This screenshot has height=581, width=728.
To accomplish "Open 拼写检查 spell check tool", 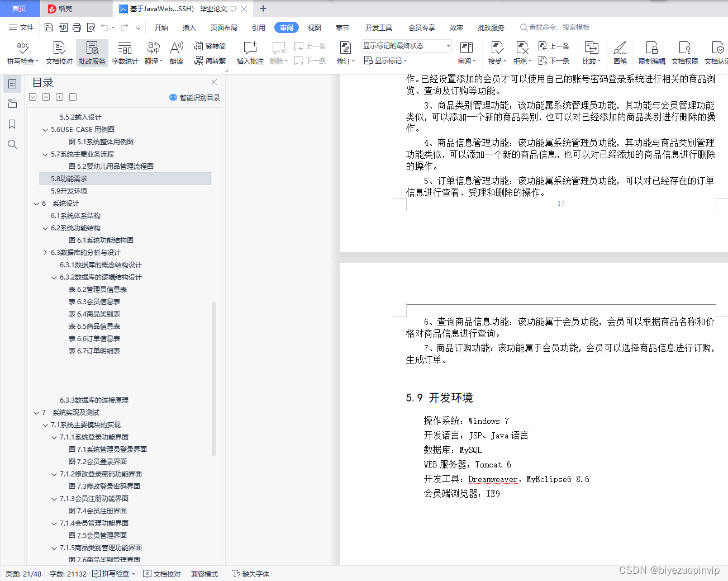I will click(23, 53).
